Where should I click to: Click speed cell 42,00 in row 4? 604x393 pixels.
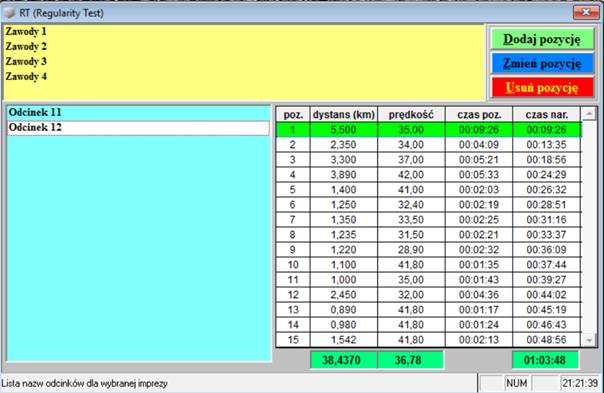click(x=411, y=175)
